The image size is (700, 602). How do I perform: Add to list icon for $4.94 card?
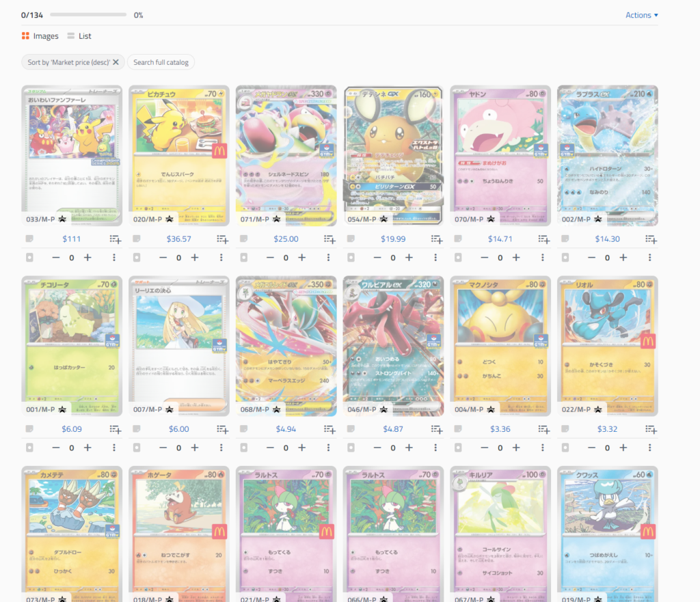point(329,429)
